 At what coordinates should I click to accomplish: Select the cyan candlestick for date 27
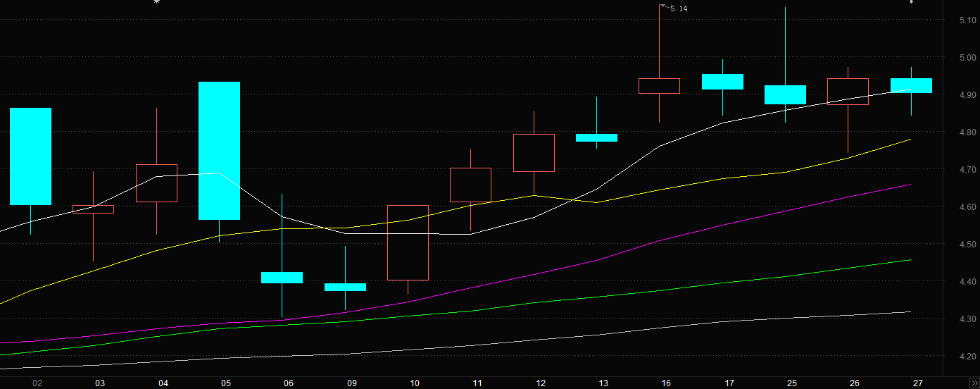[x=911, y=85]
